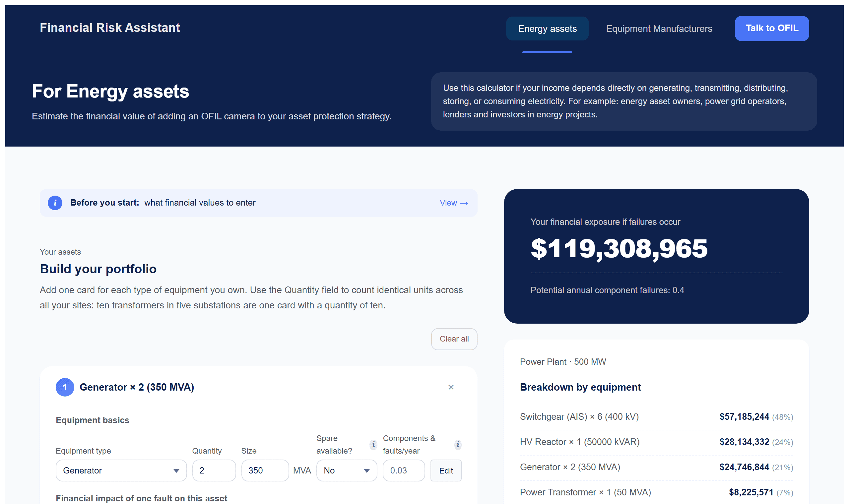The image size is (849, 504).
Task: Click the $24,746,844 value
Action: (745, 467)
